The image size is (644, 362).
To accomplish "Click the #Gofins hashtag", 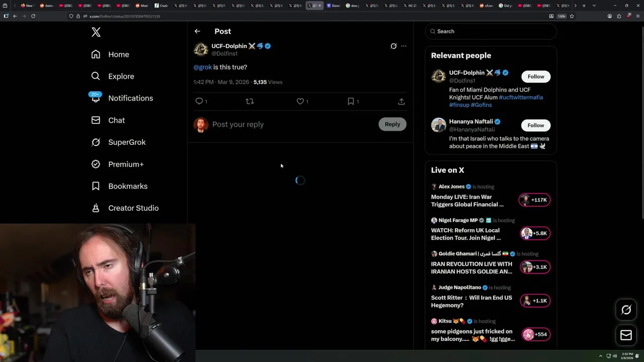I will pos(481,105).
